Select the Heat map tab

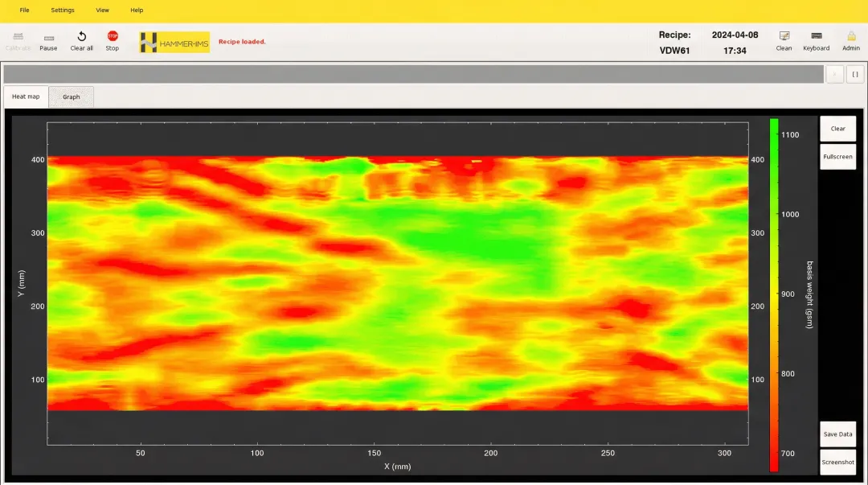point(26,97)
